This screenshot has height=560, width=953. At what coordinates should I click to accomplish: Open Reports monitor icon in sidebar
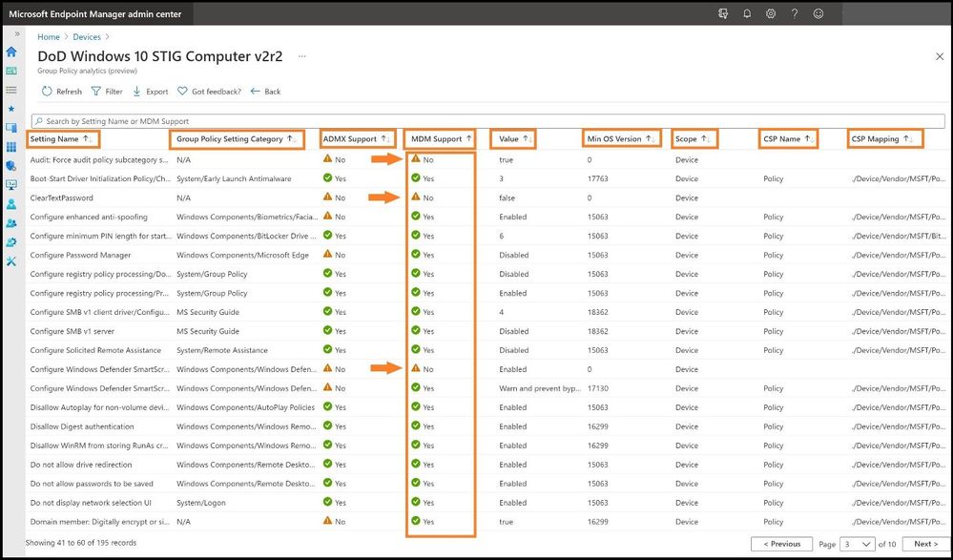tap(10, 184)
